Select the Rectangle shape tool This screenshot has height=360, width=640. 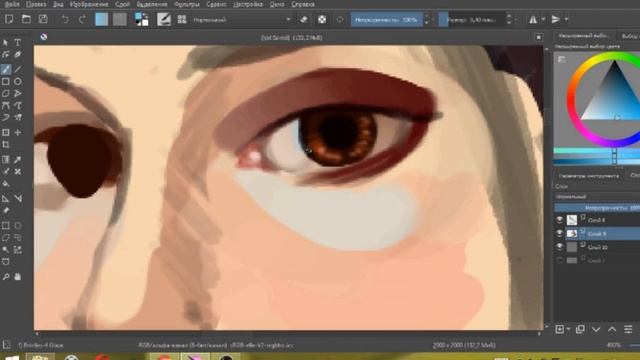[6, 82]
